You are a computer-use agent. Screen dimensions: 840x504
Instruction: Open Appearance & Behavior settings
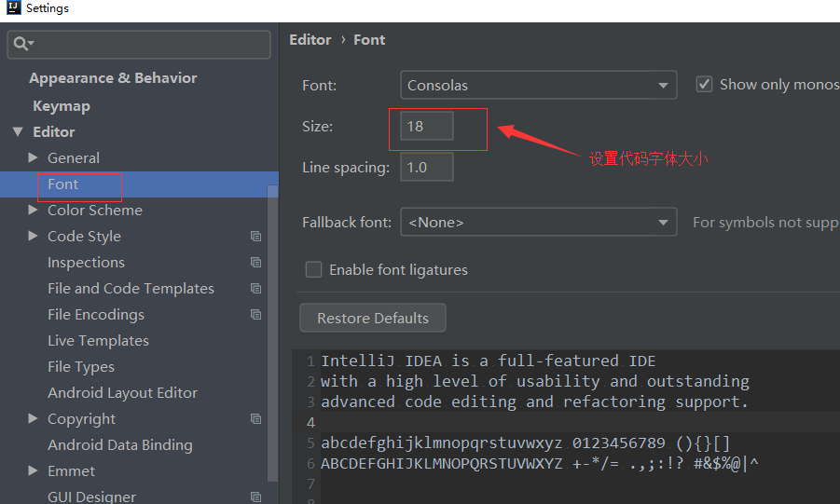tap(113, 78)
